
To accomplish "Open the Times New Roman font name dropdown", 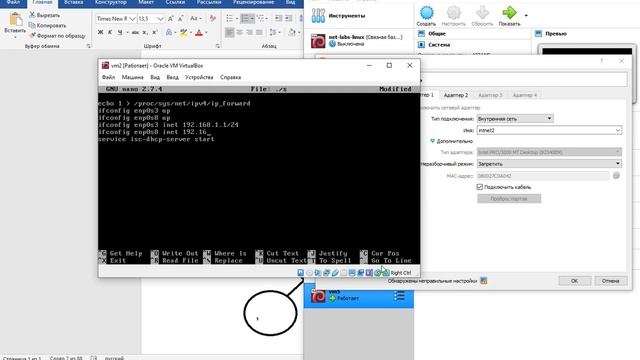I will pyautogui.click(x=132, y=19).
